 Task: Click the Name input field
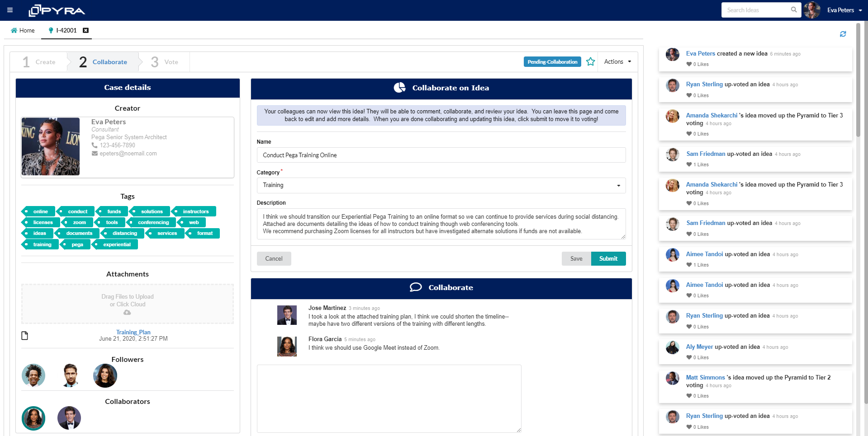tap(441, 155)
